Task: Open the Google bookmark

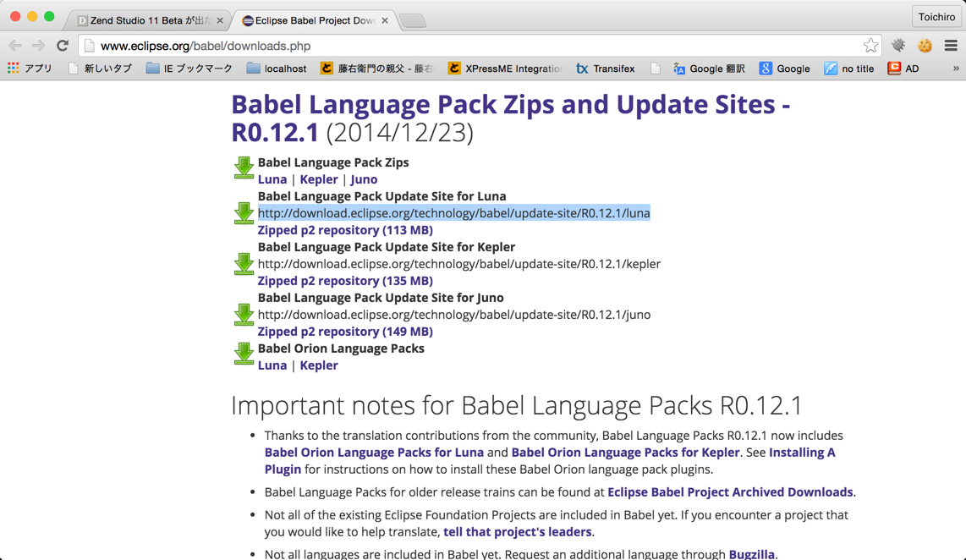Action: (784, 69)
